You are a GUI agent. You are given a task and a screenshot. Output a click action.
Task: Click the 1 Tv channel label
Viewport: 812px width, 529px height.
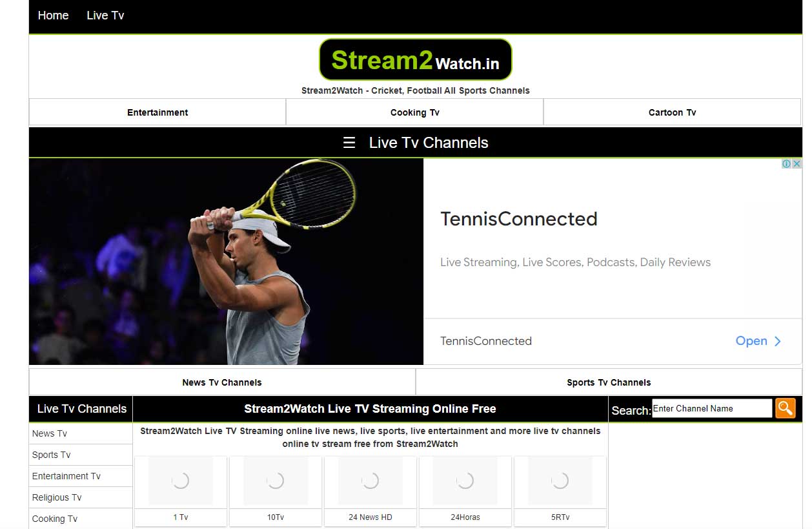tap(181, 517)
